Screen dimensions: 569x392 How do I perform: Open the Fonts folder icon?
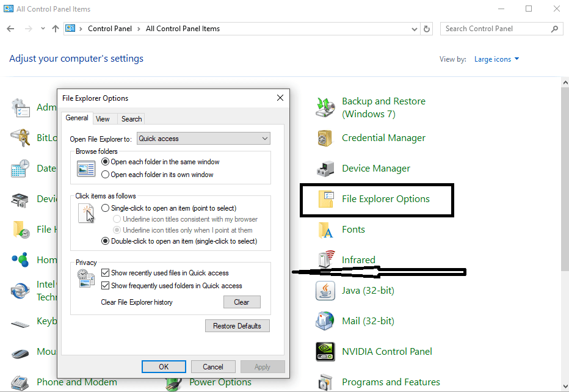[325, 230]
